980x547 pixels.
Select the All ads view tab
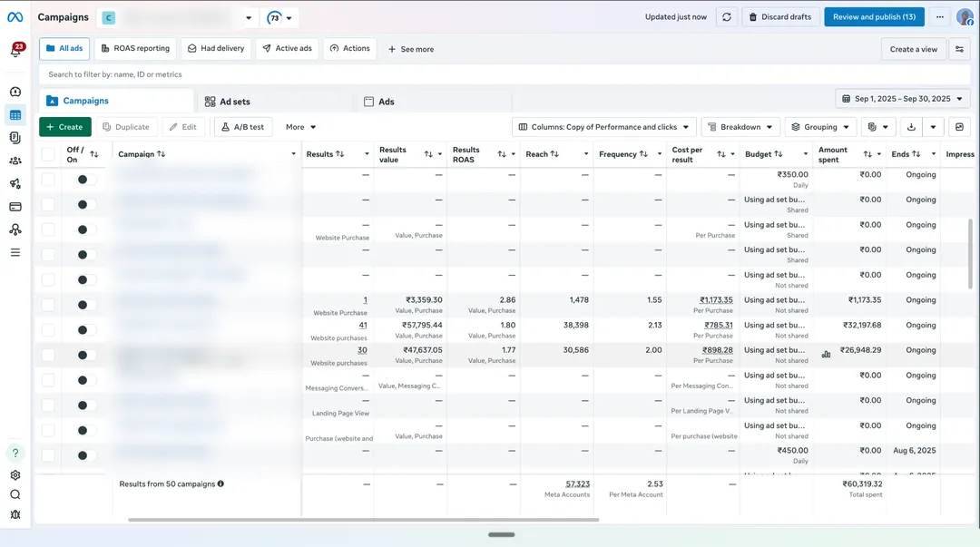click(64, 49)
